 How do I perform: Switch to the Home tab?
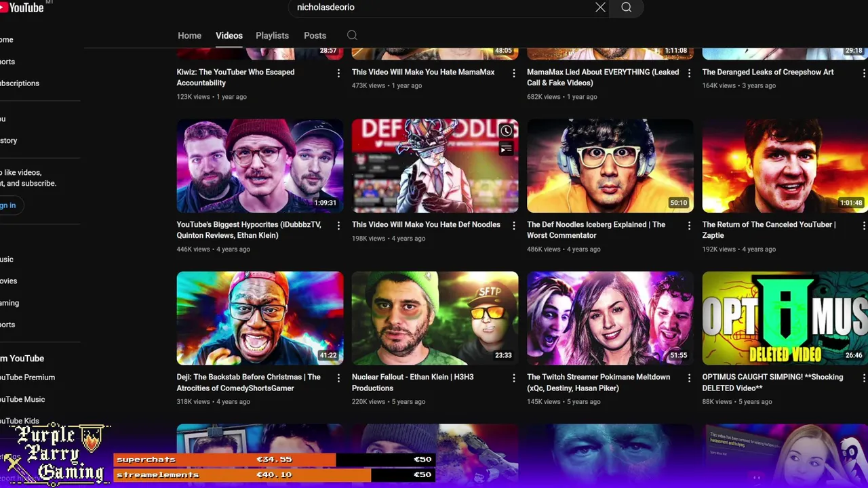tap(189, 35)
